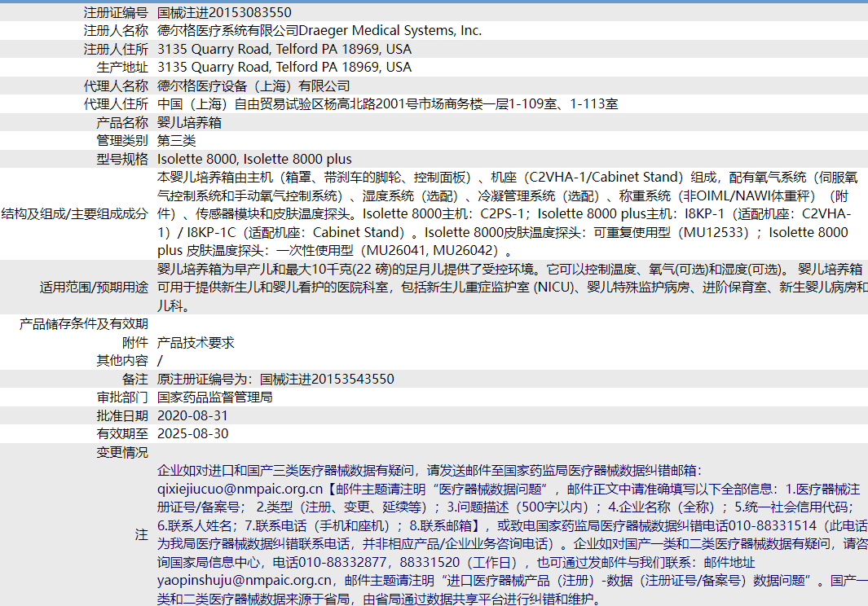Screen dimensions: 868x606
Task: Select the 代理人住所 Shanghai address value
Action: (x=387, y=104)
